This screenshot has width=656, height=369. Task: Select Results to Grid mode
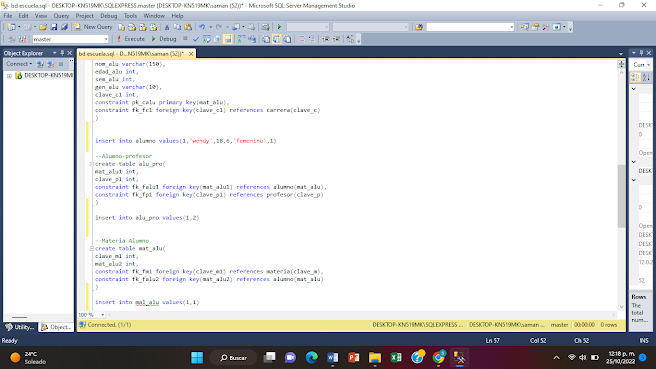(x=277, y=39)
